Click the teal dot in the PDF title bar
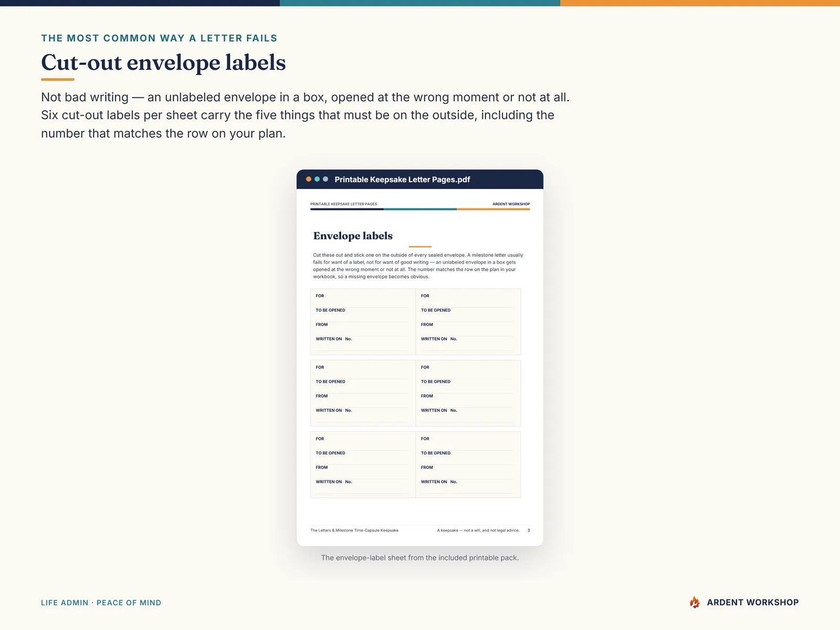The height and width of the screenshot is (630, 840). [x=317, y=179]
